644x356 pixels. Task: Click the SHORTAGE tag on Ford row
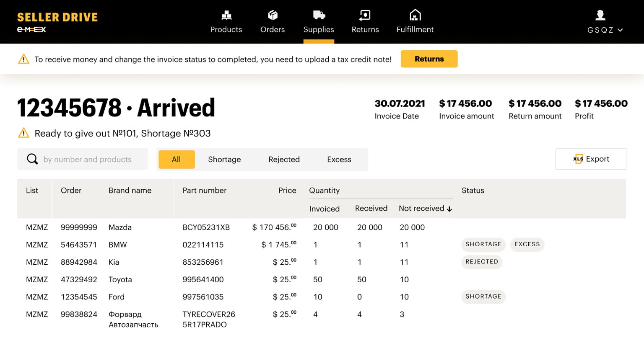click(483, 297)
